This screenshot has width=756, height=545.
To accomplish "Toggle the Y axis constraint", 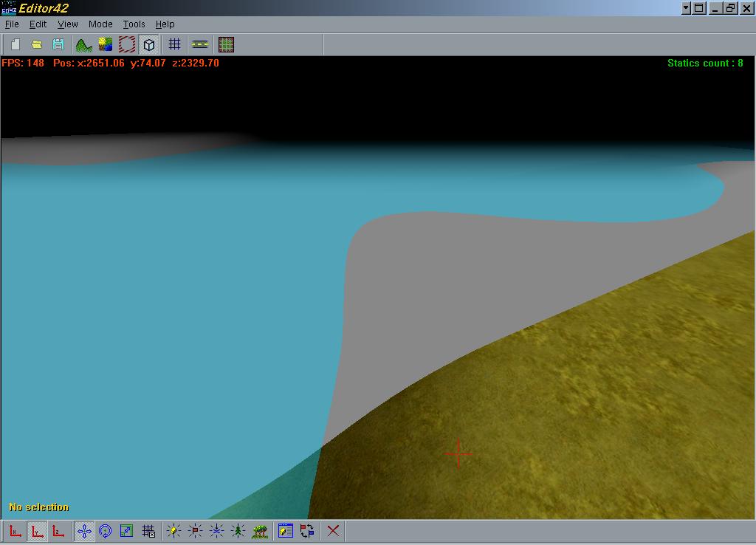I will (x=37, y=532).
